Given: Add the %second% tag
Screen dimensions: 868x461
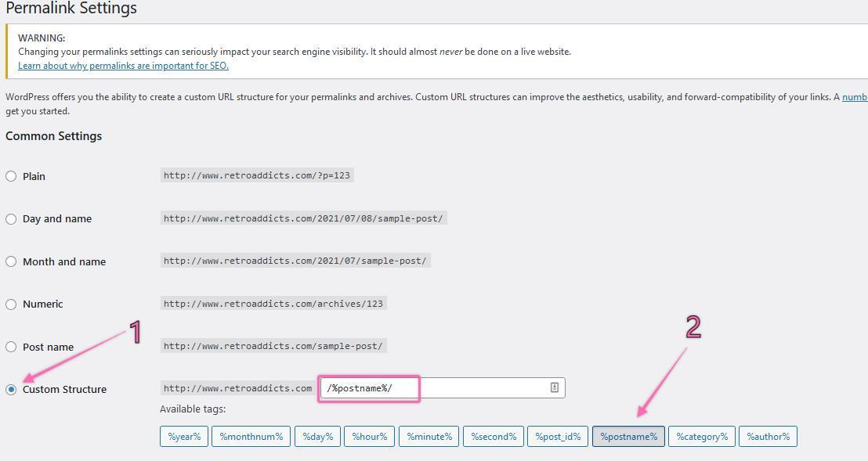Looking at the screenshot, I should tap(493, 436).
